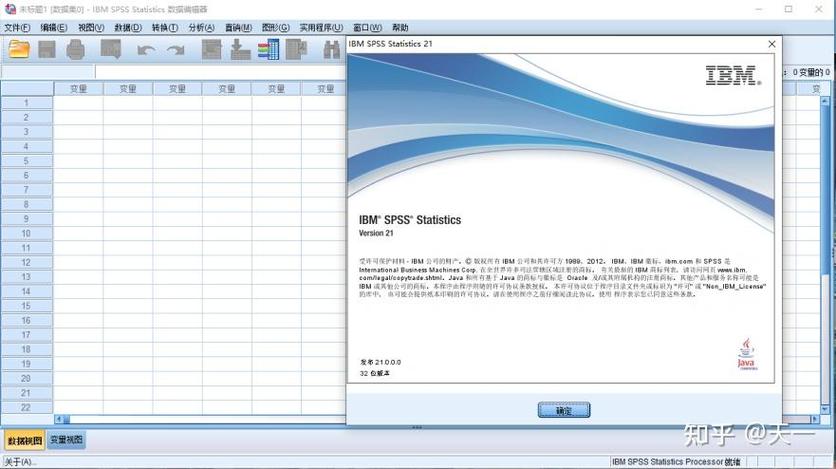The width and height of the screenshot is (836, 469).
Task: Click the Java logo in the About dialog
Action: tap(747, 354)
